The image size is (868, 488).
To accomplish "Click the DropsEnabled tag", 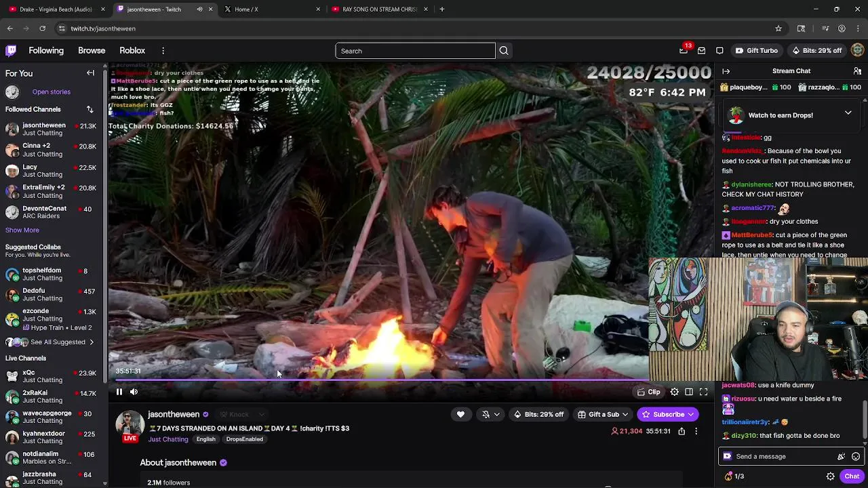I will point(244,439).
